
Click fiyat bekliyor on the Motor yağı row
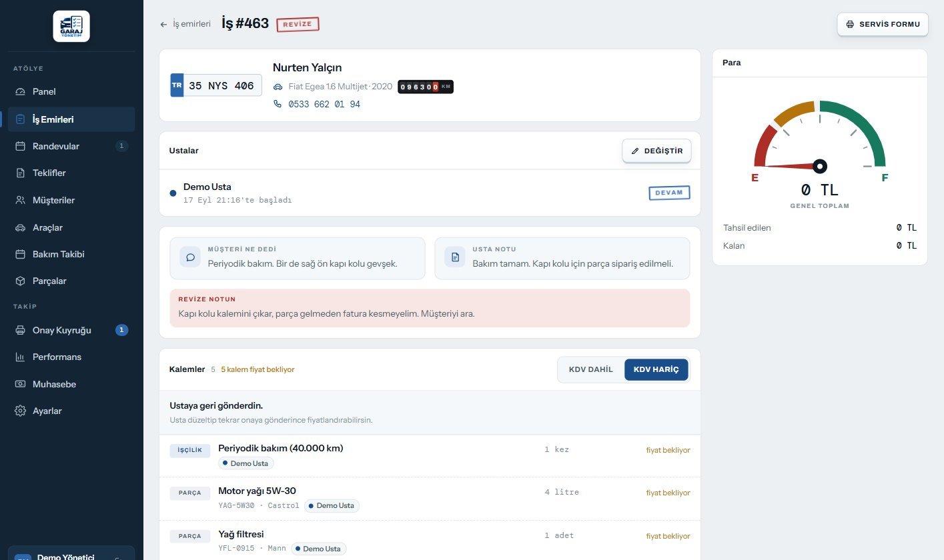668,493
